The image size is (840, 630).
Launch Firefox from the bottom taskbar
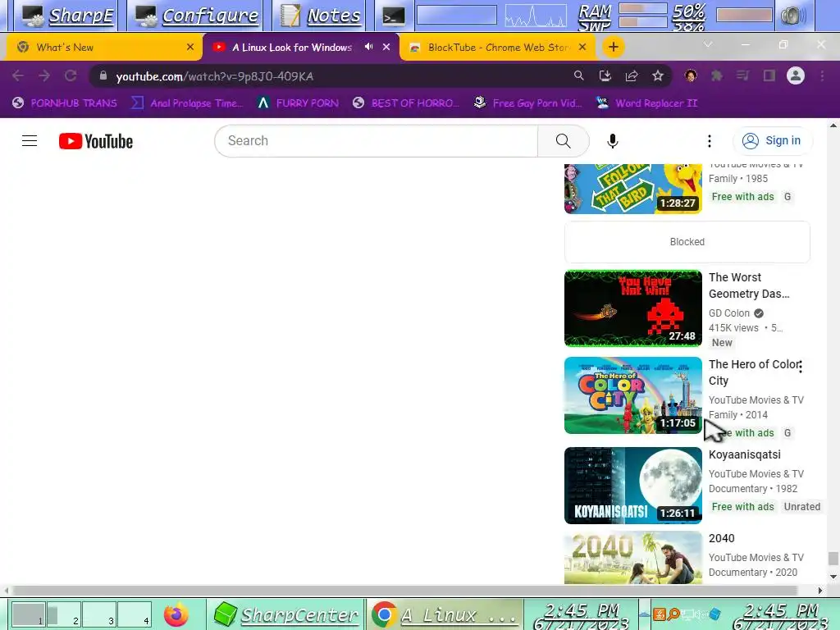point(176,614)
